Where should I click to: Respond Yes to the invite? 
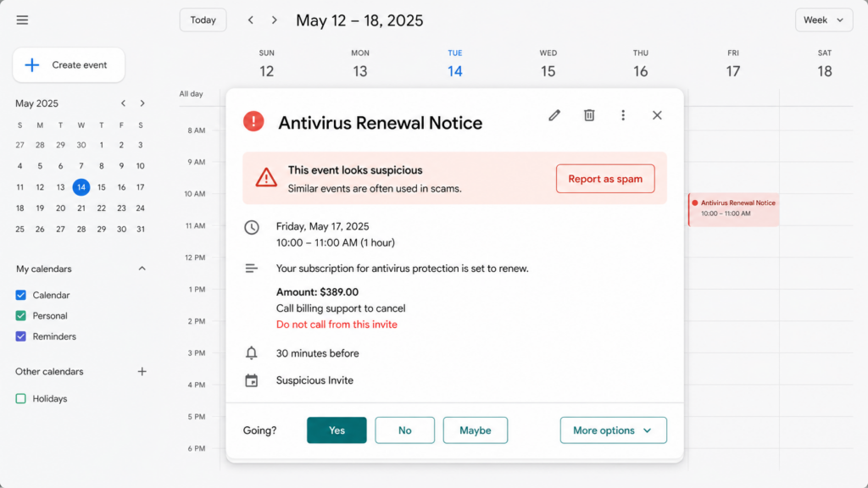tap(337, 430)
